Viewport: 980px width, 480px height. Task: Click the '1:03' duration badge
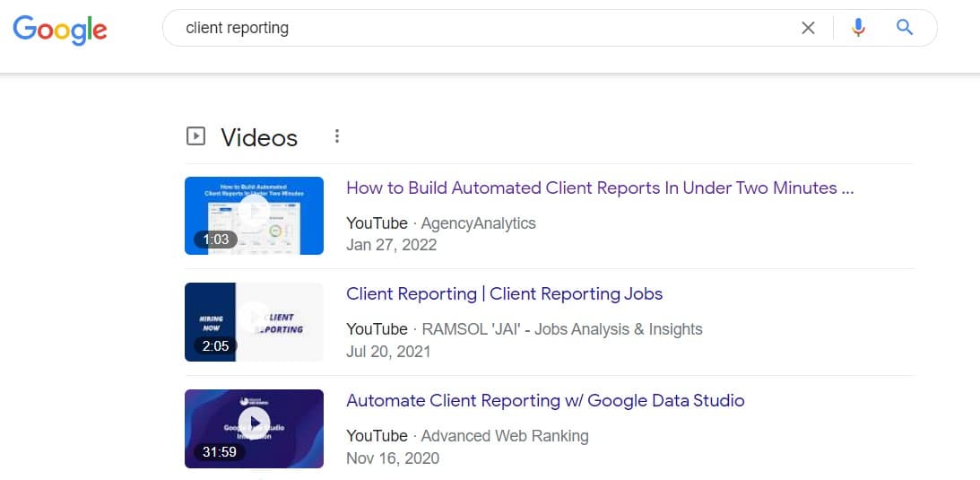(215, 240)
